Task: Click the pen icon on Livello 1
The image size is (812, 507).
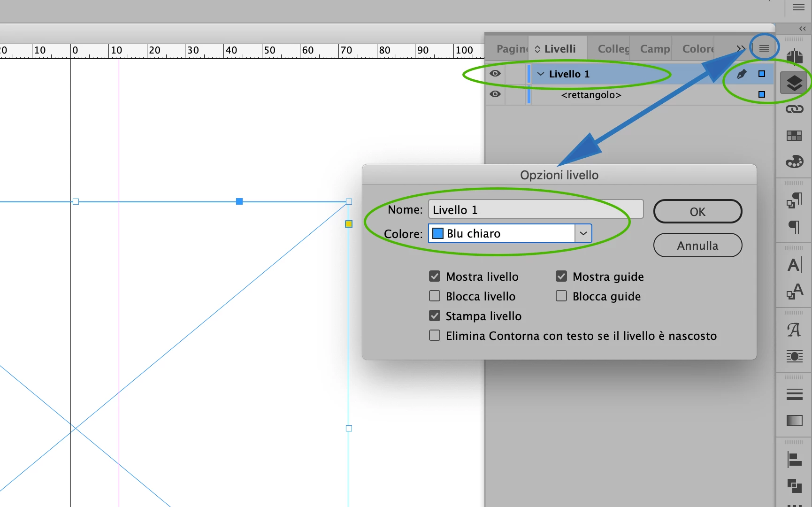Action: click(x=742, y=74)
